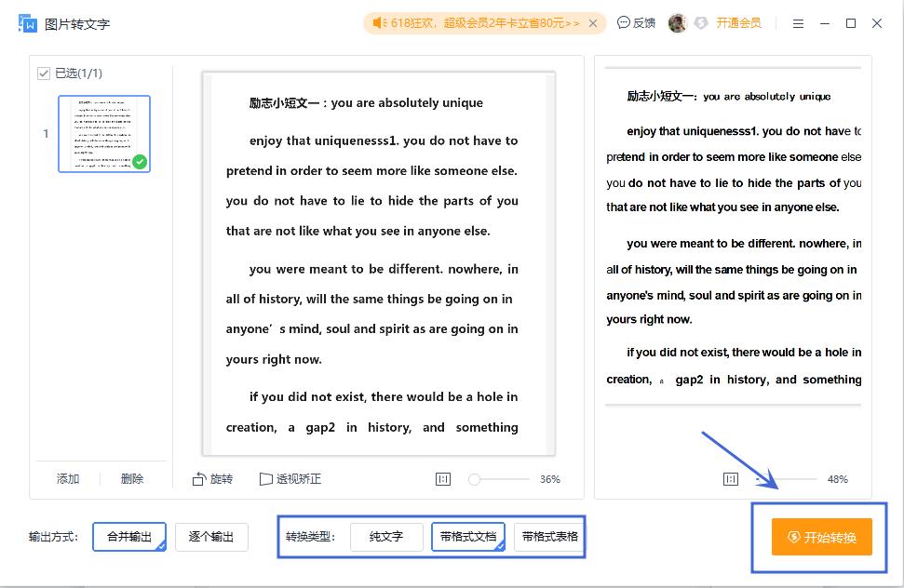
Task: Click the user avatar in title bar
Action: tap(678, 22)
